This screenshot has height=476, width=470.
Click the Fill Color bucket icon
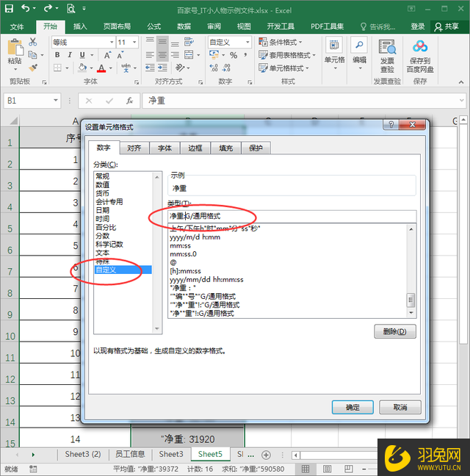point(82,68)
